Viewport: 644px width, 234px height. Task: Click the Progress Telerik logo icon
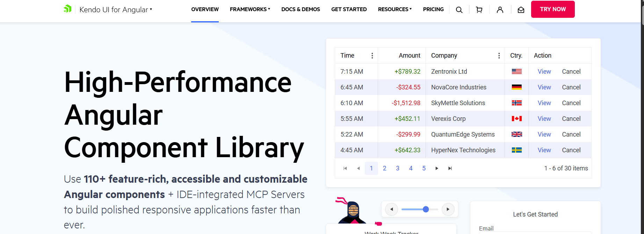tap(67, 9)
